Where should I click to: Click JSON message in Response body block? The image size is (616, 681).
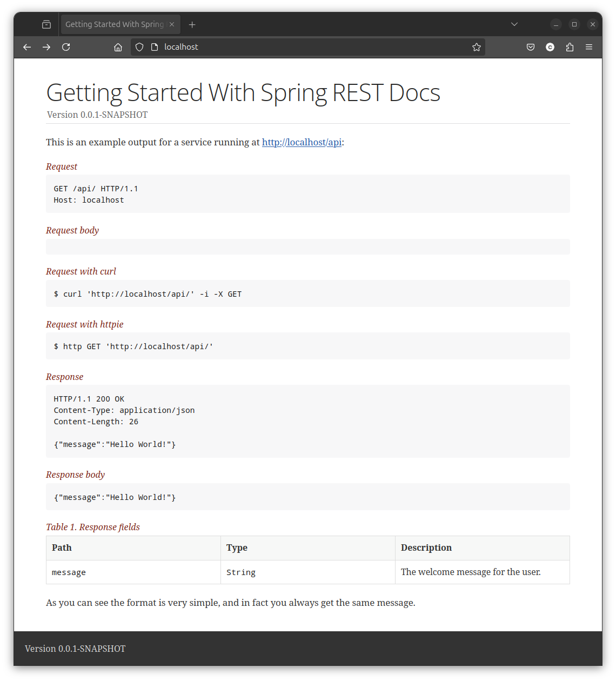click(115, 497)
